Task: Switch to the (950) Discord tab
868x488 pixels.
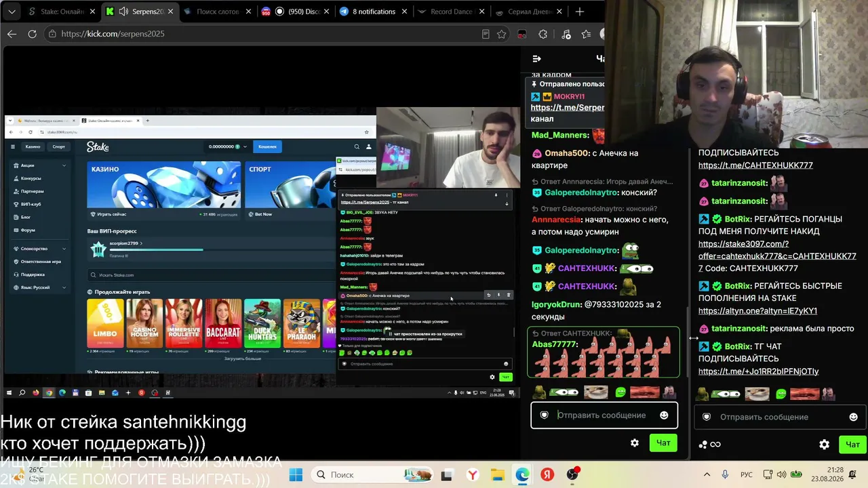Action: [x=296, y=12]
